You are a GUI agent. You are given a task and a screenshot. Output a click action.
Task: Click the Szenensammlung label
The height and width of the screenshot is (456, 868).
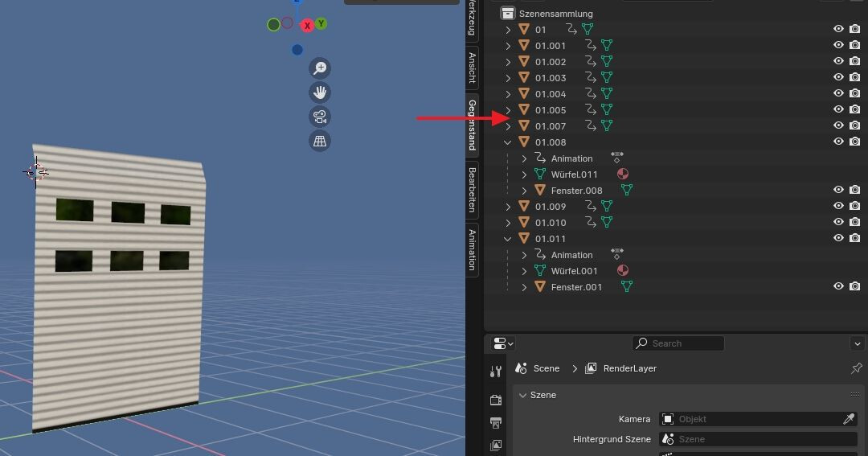pos(556,14)
